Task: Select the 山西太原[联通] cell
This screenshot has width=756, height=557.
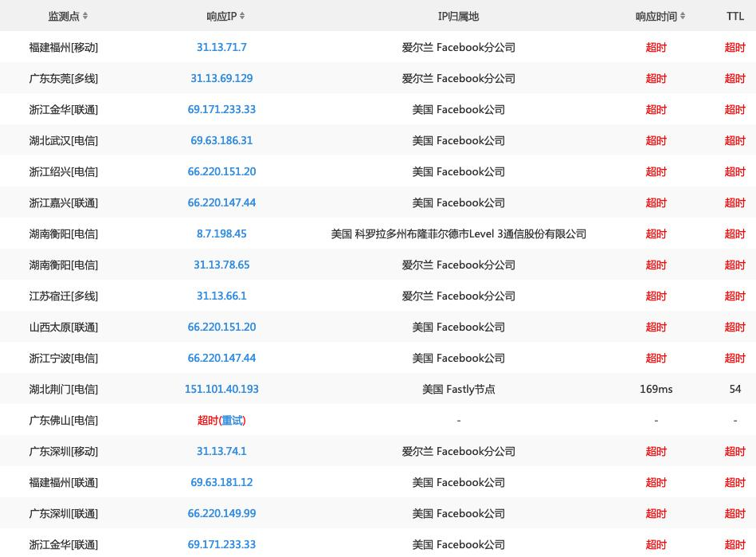Action: click(x=64, y=327)
